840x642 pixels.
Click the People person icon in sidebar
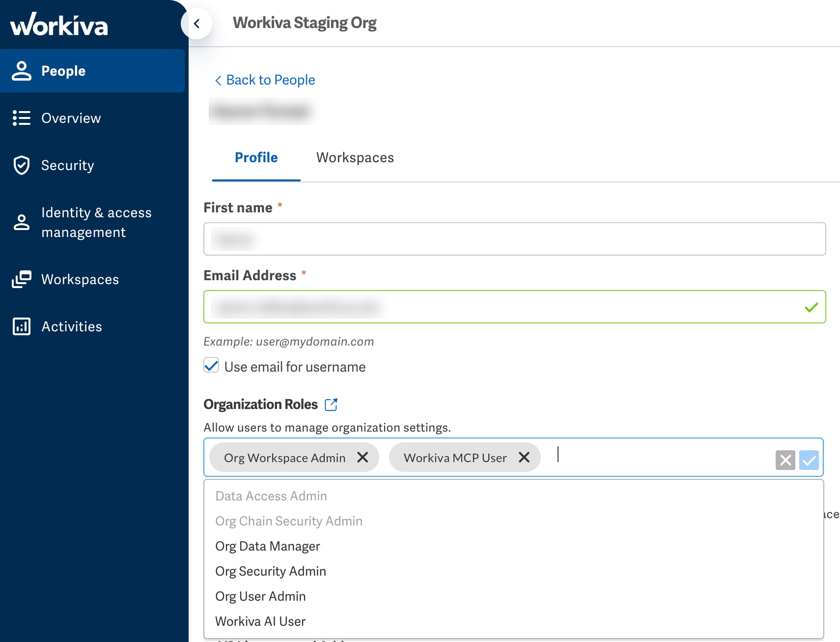point(21,71)
